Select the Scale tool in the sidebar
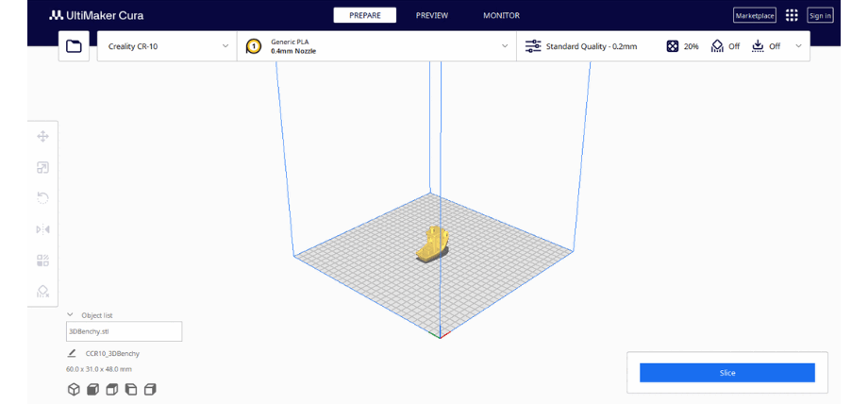The width and height of the screenshot is (868, 404). pyautogui.click(x=42, y=167)
